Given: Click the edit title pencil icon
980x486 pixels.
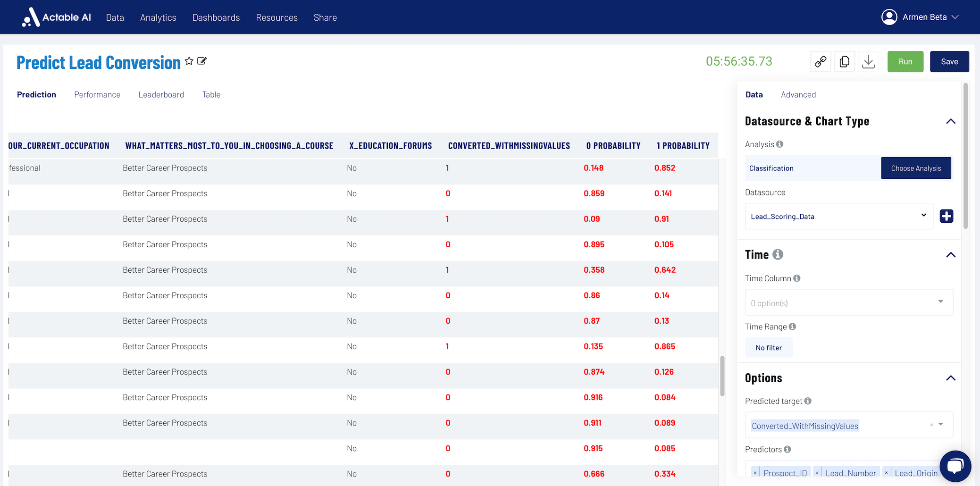Looking at the screenshot, I should click(202, 61).
